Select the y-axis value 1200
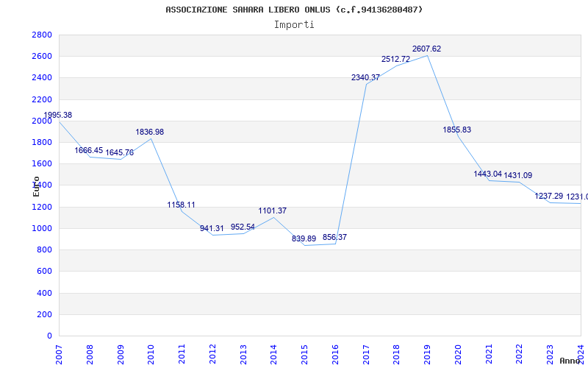Image resolution: width=588 pixels, height=368 pixels. click(x=42, y=207)
